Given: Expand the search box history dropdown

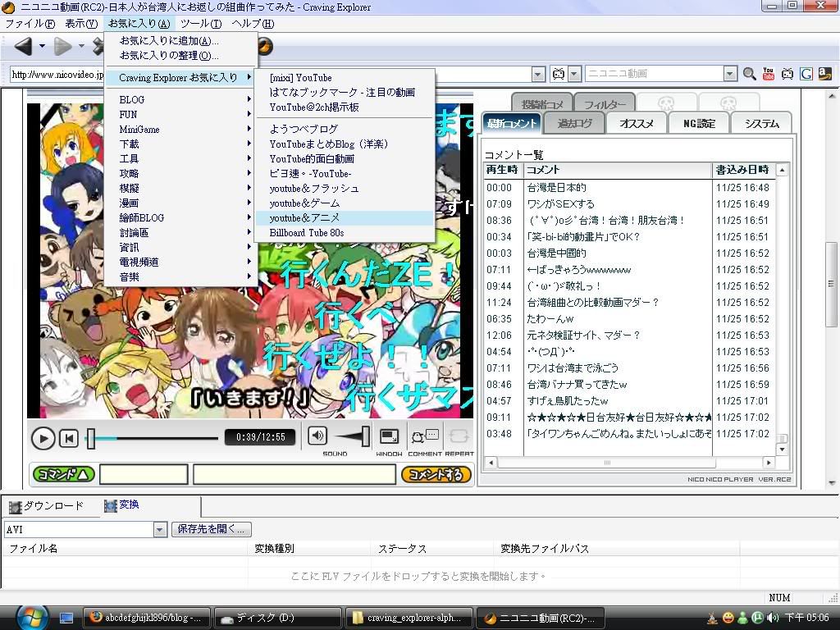Looking at the screenshot, I should pos(729,74).
